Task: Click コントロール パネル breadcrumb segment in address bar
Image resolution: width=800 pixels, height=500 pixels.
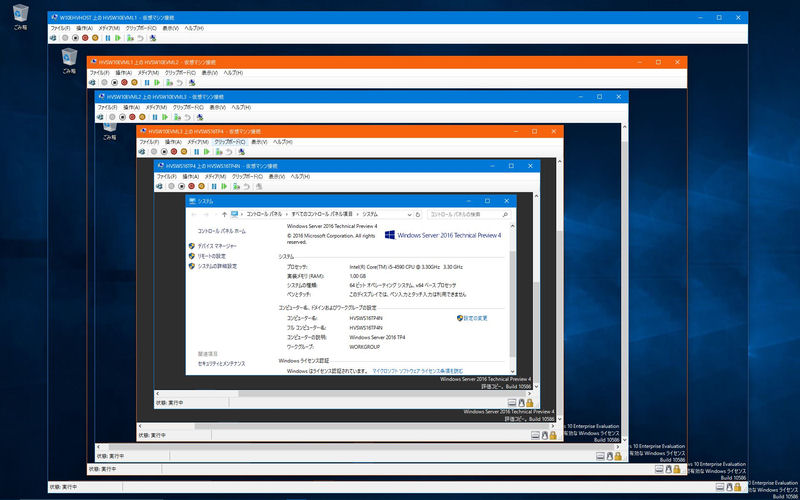Action: (264, 214)
